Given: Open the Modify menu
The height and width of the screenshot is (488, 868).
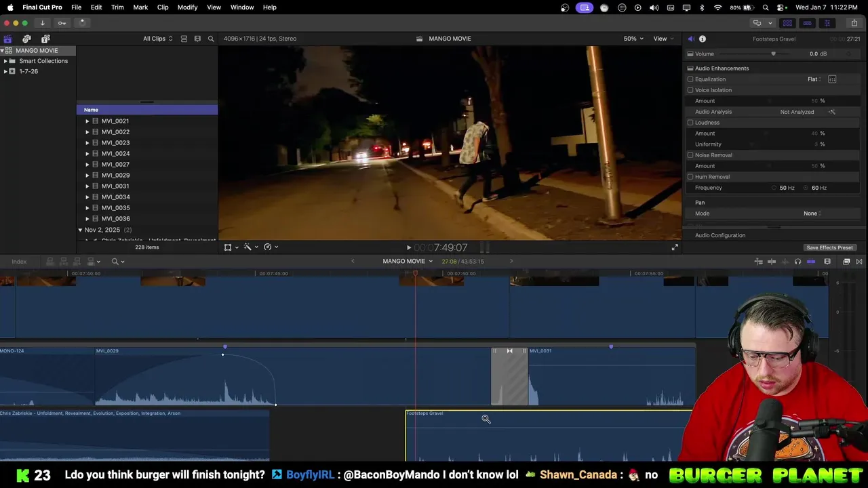Looking at the screenshot, I should pos(187,7).
